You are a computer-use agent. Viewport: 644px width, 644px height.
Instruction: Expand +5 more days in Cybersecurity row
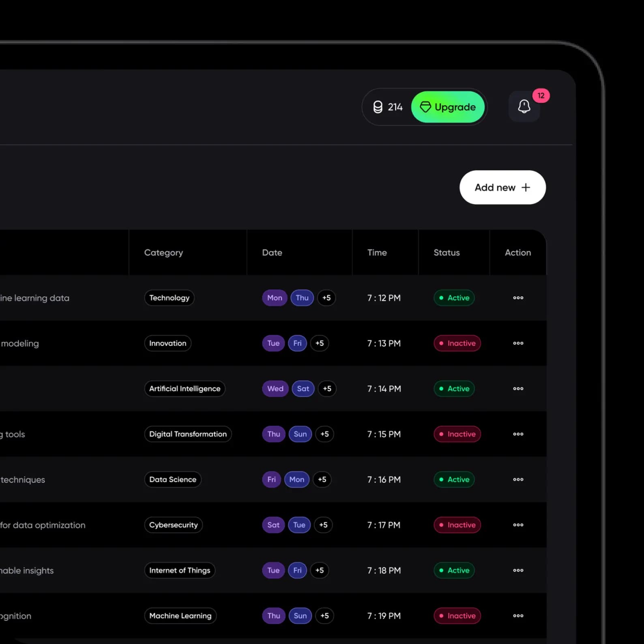coord(323,525)
